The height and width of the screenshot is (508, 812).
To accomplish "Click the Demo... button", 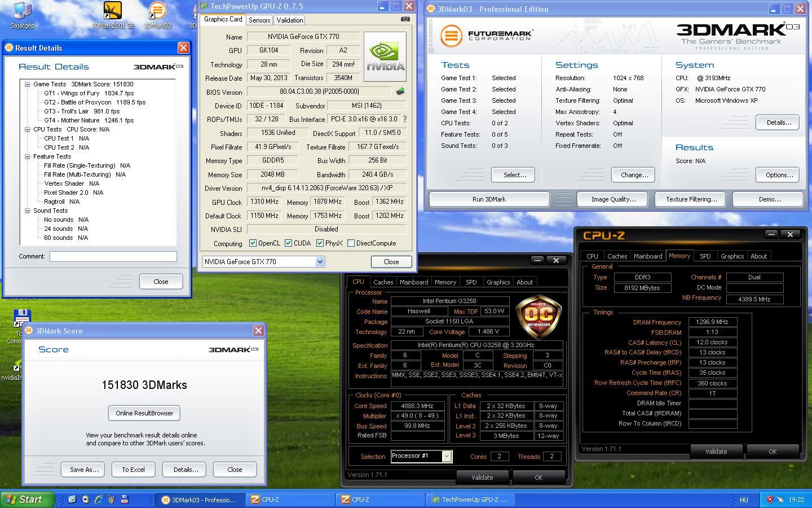I will (x=769, y=199).
